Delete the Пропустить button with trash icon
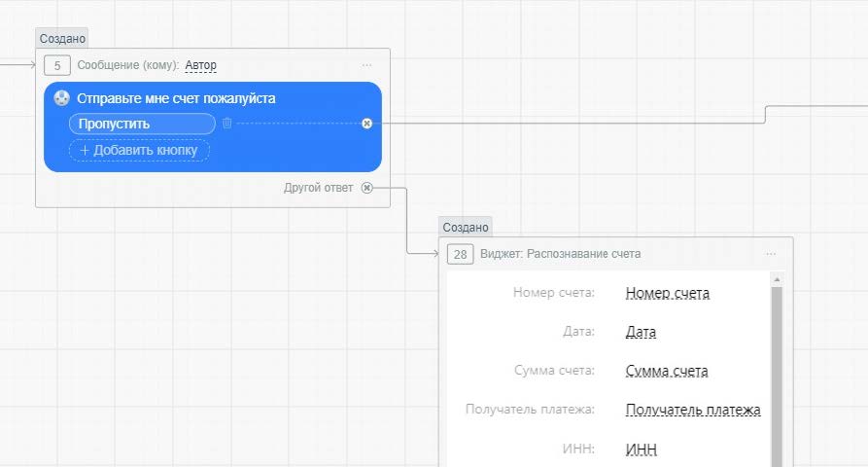Viewport: 868px width, 467px height. (x=226, y=124)
